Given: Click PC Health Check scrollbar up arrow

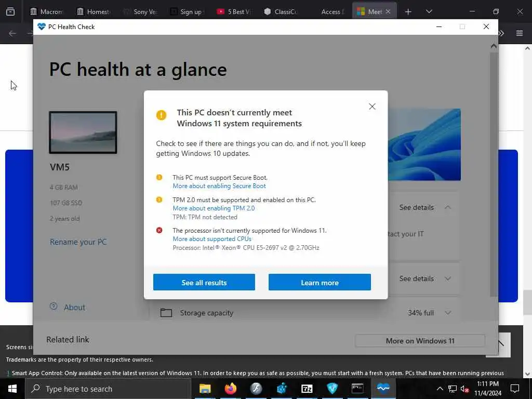Looking at the screenshot, I should [494, 46].
